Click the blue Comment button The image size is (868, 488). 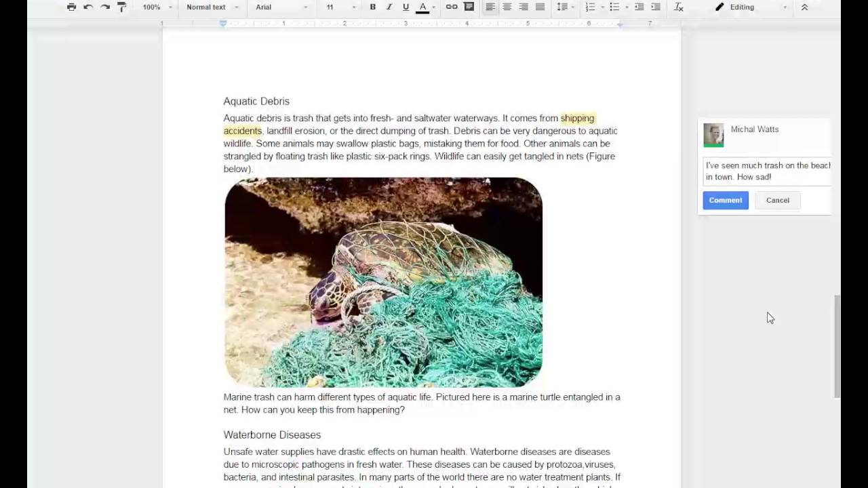(726, 200)
